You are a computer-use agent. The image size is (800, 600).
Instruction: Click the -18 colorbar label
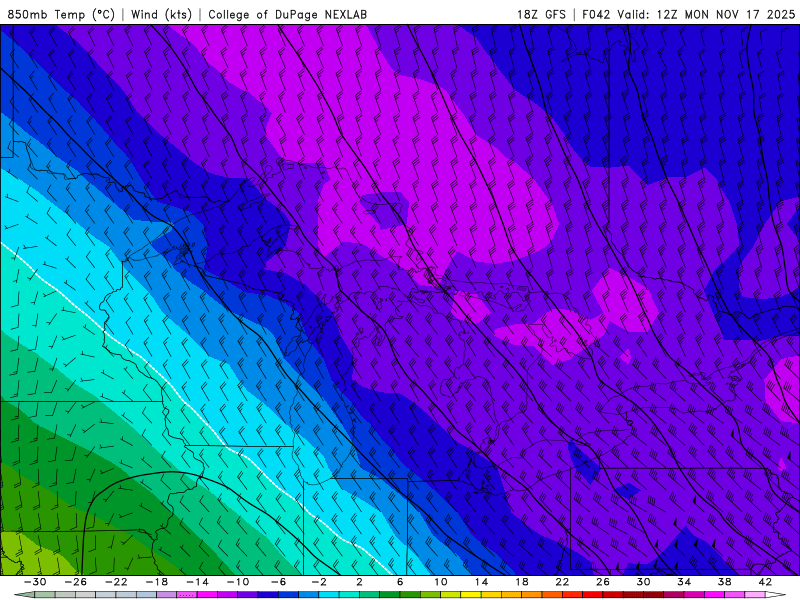[157, 582]
